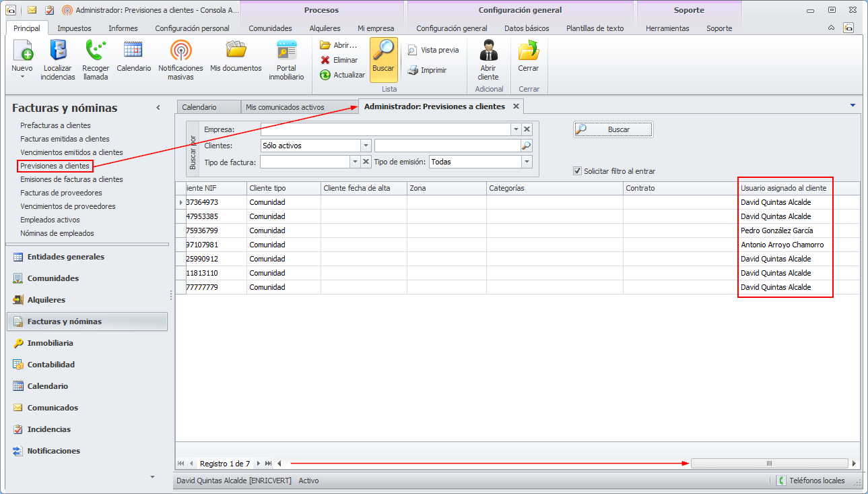Click the Nuevo ribbon icon

(22, 51)
